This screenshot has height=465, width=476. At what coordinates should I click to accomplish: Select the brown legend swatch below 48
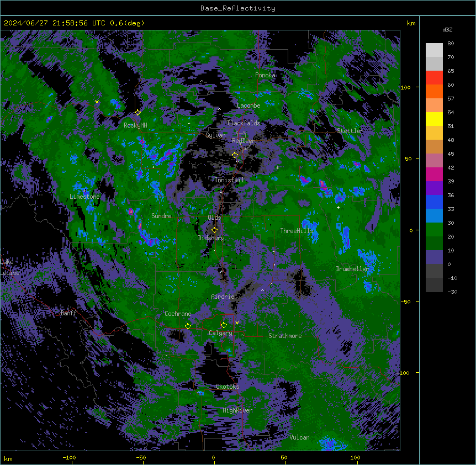click(x=434, y=146)
